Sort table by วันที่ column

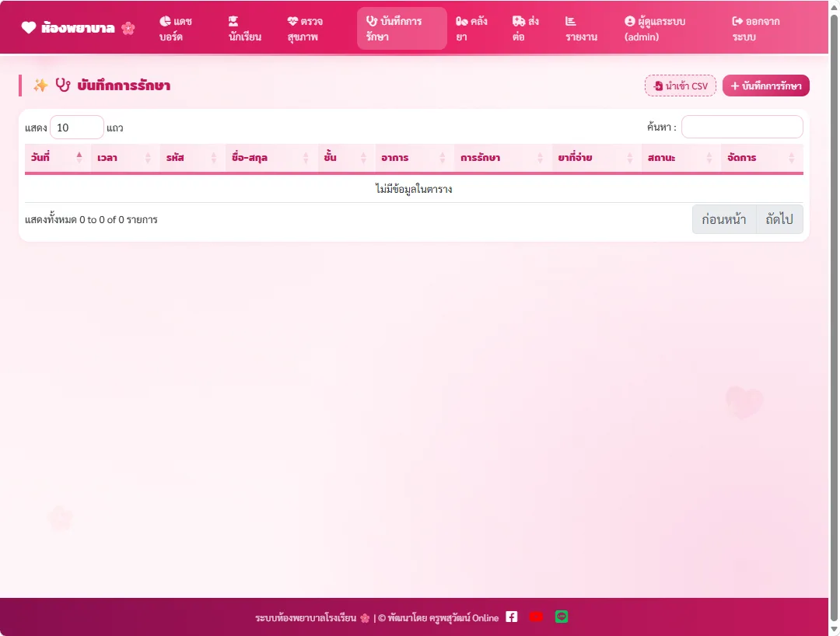coord(58,157)
